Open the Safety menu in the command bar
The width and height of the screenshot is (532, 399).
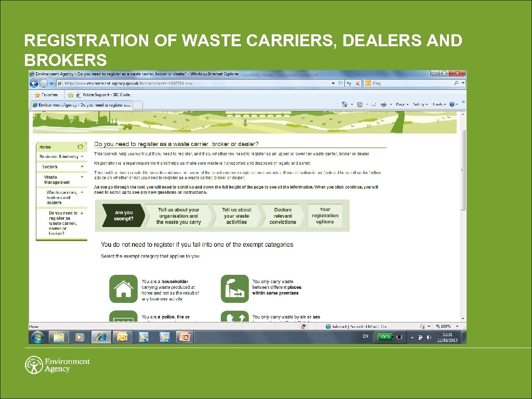point(419,104)
